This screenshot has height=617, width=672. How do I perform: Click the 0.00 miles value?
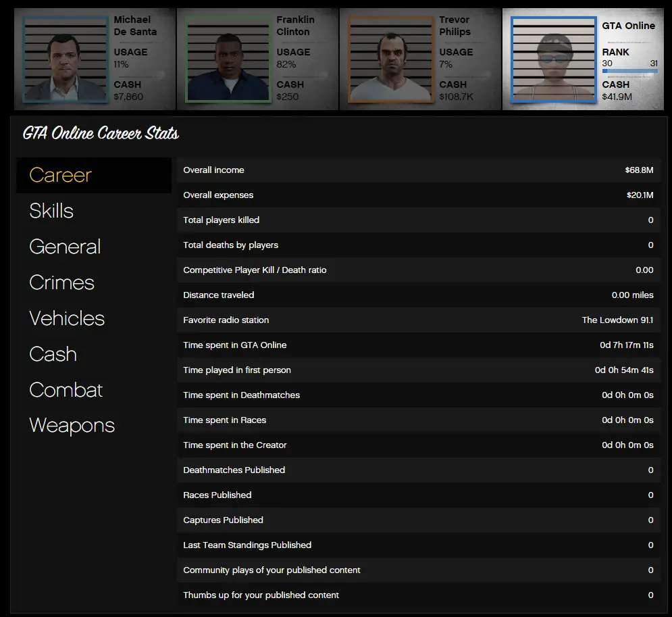click(633, 295)
